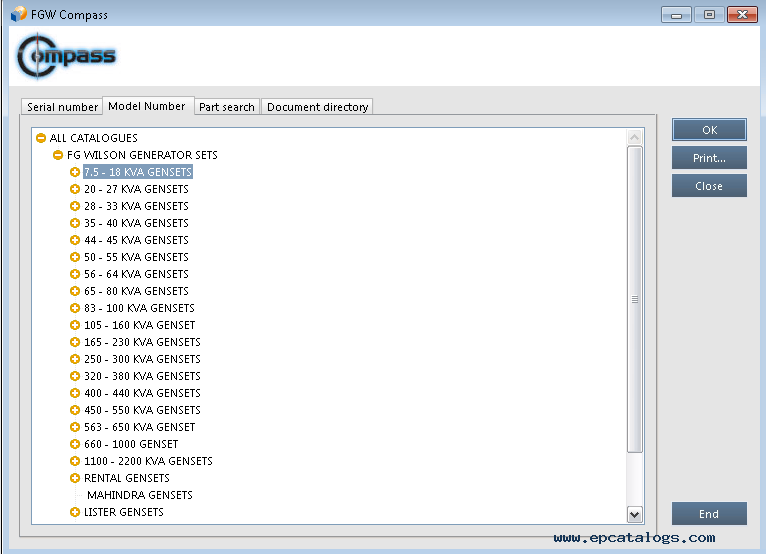Expand the 65 - 80 KVA GENSETS node
Image resolution: width=766 pixels, height=554 pixels.
75,291
